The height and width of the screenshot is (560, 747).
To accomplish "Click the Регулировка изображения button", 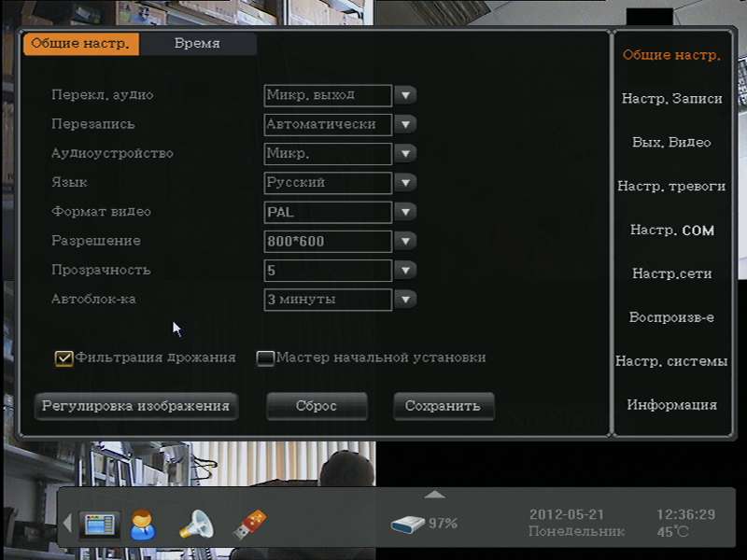I will click(x=135, y=406).
